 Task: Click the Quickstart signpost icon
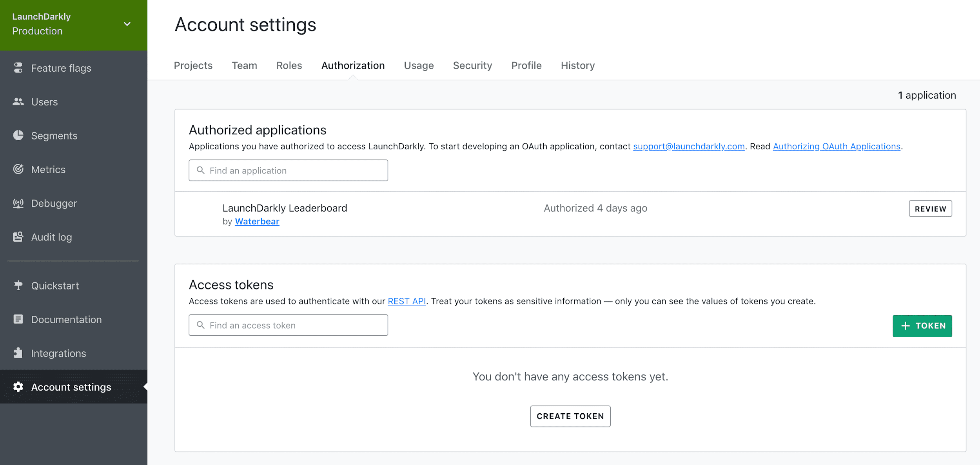[x=18, y=286]
